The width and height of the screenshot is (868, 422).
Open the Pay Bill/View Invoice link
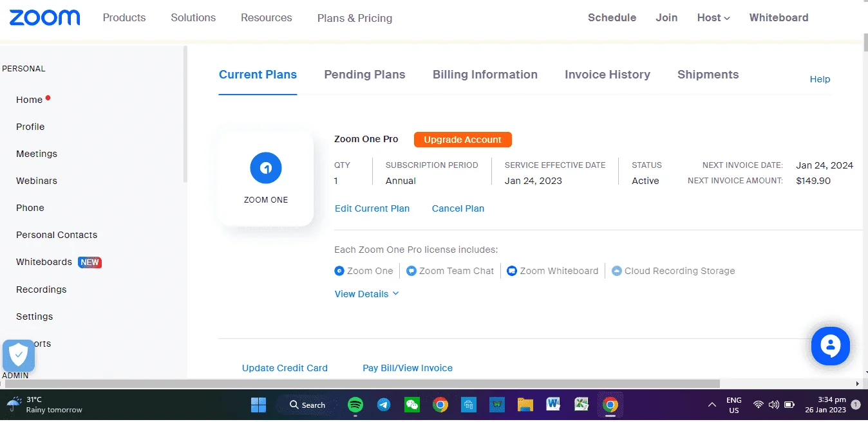(x=408, y=368)
